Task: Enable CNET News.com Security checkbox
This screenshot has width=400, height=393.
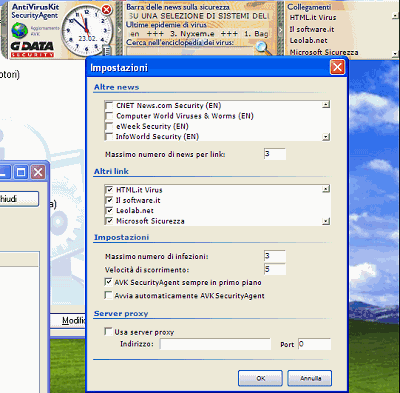Action: [109, 106]
